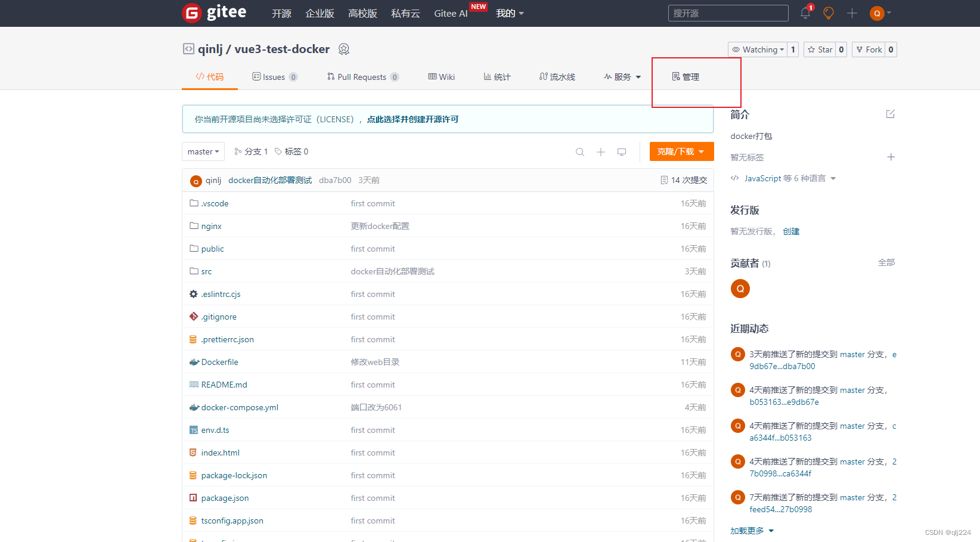Open the Web IDE monitor icon

(x=622, y=152)
